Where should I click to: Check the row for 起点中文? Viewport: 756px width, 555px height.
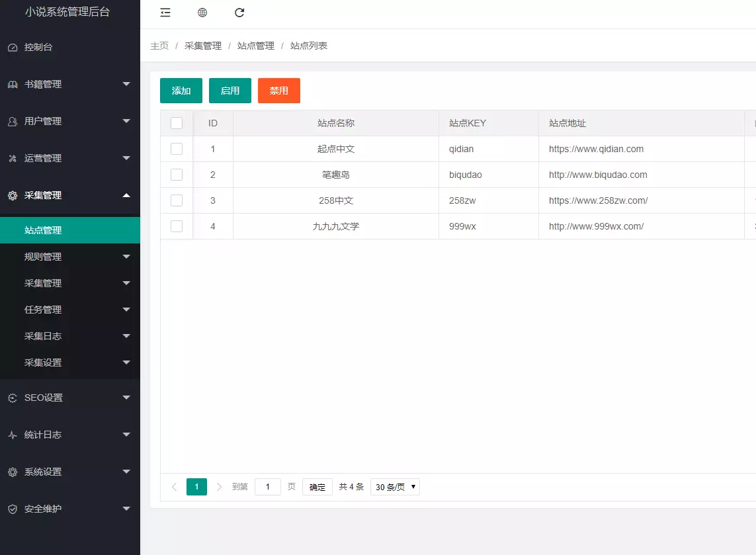pyautogui.click(x=177, y=149)
